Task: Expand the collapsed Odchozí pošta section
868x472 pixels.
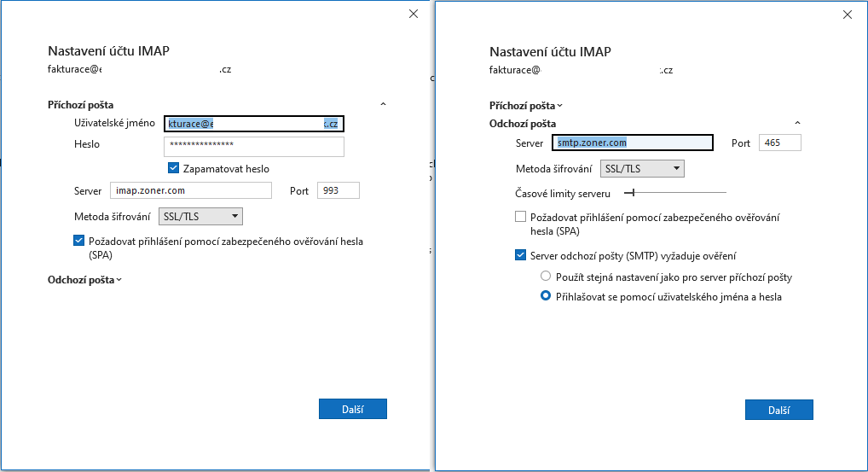Action: click(85, 279)
